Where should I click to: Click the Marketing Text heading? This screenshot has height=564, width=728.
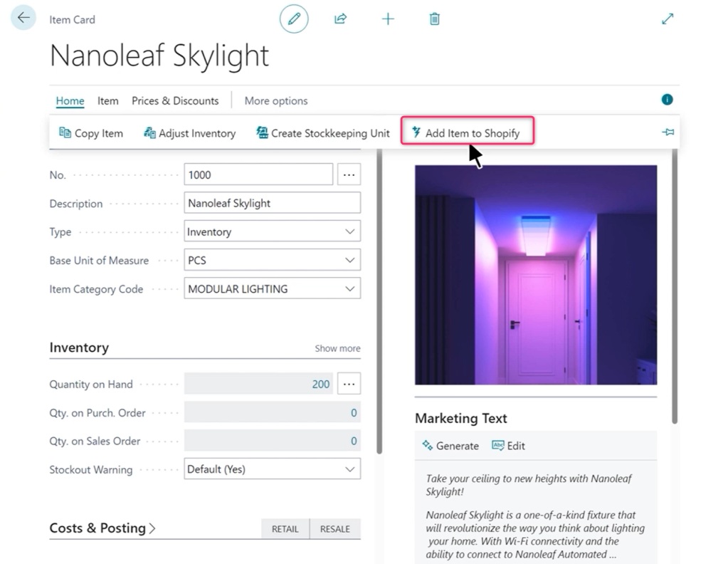460,418
